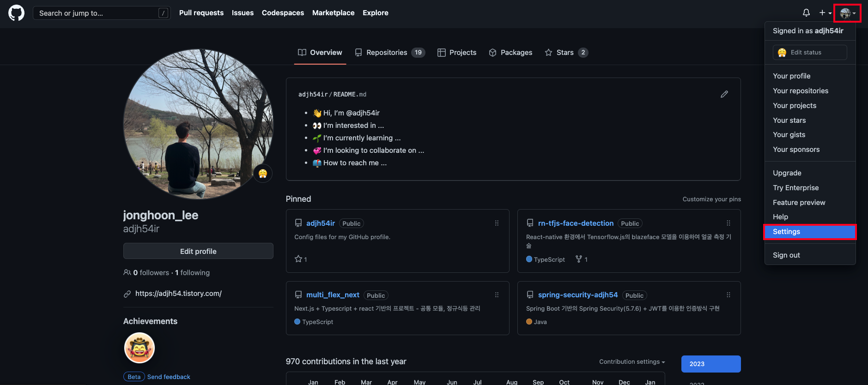Select Feature preview from user menu

[x=810, y=203]
